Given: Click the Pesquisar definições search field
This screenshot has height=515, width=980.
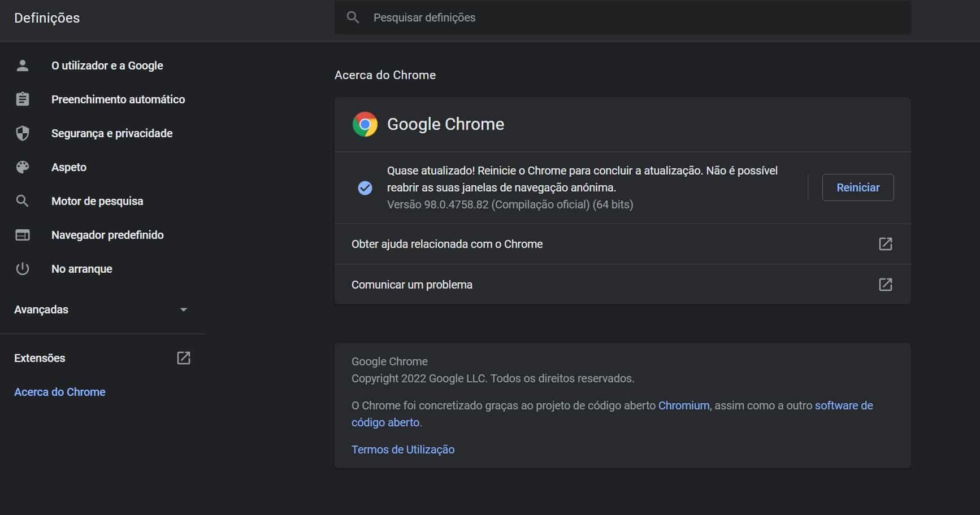Looking at the screenshot, I should point(622,18).
